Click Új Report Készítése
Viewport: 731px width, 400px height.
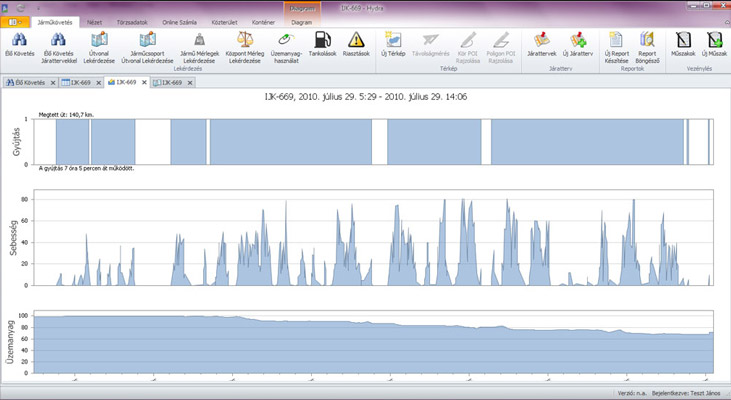coord(616,48)
